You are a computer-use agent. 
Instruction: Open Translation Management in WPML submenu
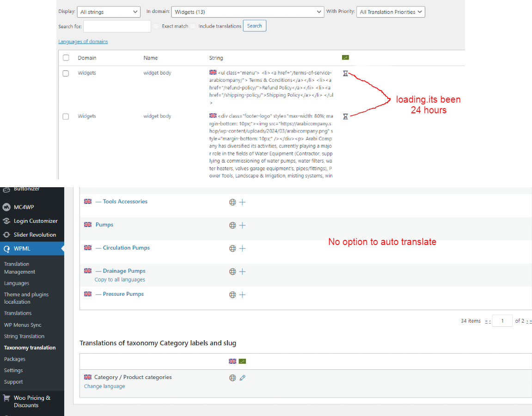coord(19,268)
